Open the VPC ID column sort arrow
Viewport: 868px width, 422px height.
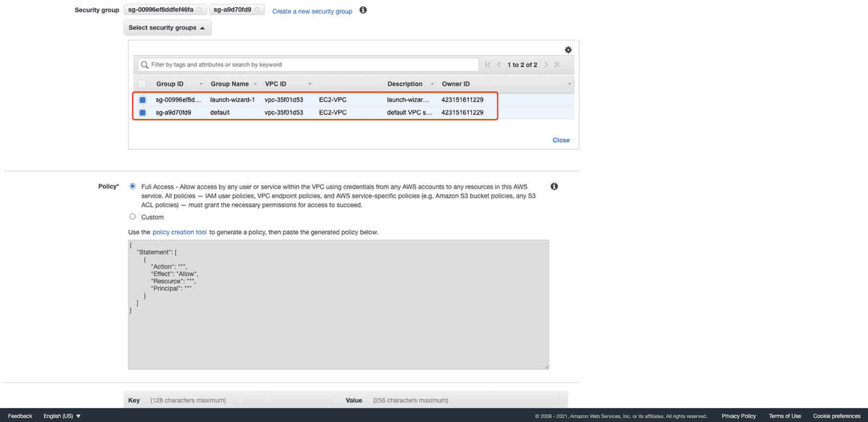[310, 84]
